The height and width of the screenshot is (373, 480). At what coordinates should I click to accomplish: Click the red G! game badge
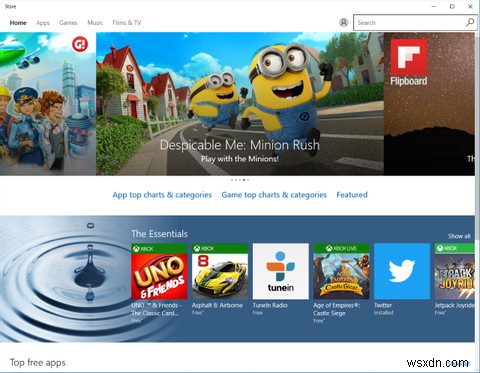[80, 44]
